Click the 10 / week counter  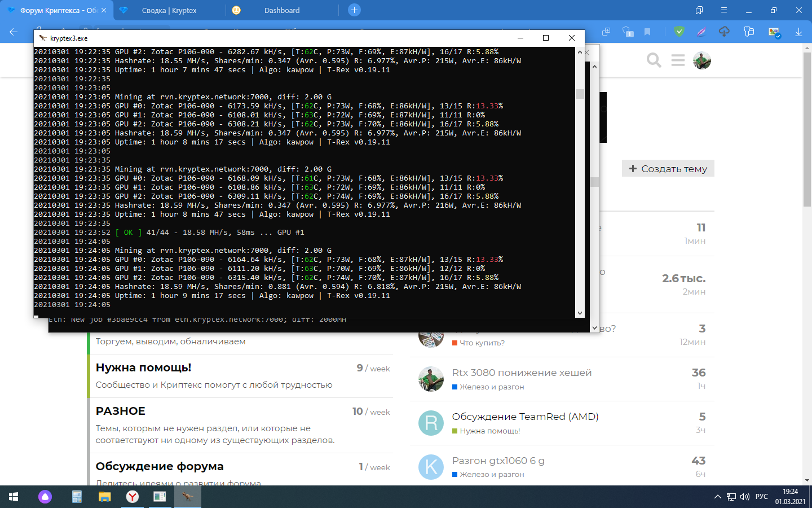[x=371, y=411]
